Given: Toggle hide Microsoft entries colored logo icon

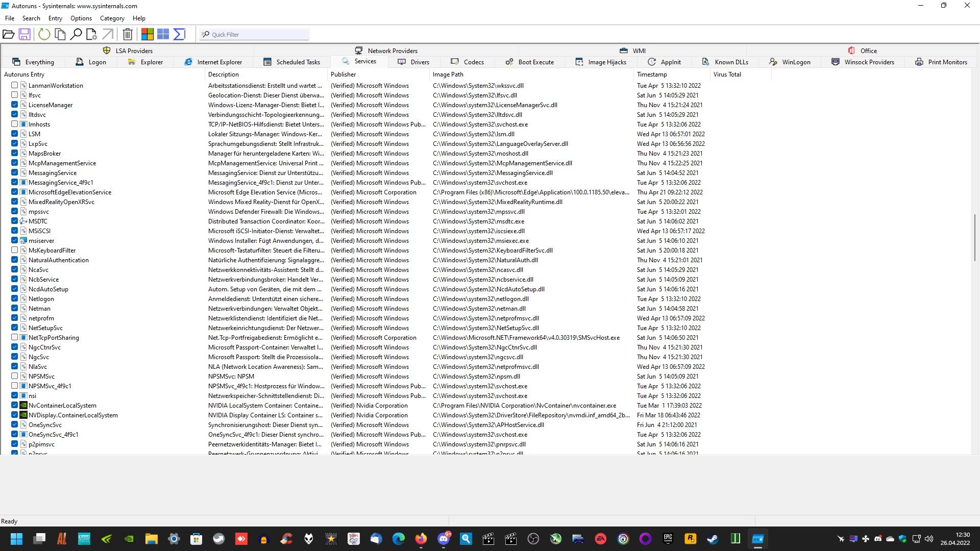Looking at the screenshot, I should coord(148,34).
